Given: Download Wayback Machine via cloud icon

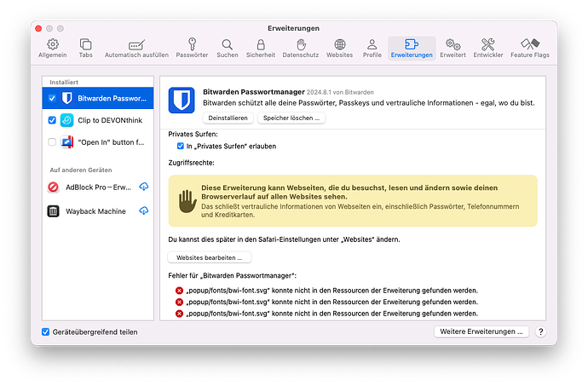Looking at the screenshot, I should click(144, 210).
